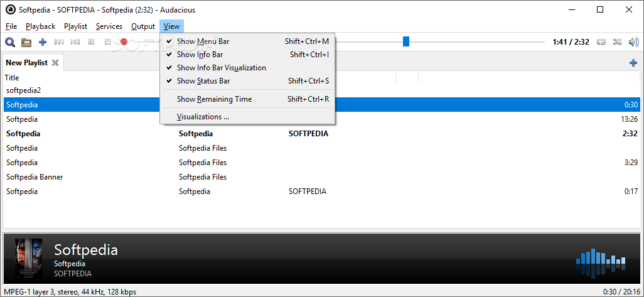Open the search library magnifier icon
The width and height of the screenshot is (644, 297).
(10, 42)
